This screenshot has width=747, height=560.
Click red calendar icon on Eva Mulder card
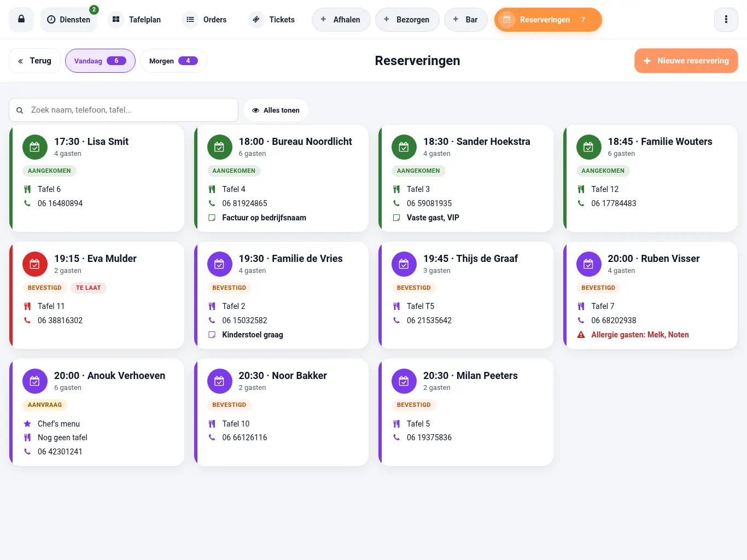(x=35, y=264)
